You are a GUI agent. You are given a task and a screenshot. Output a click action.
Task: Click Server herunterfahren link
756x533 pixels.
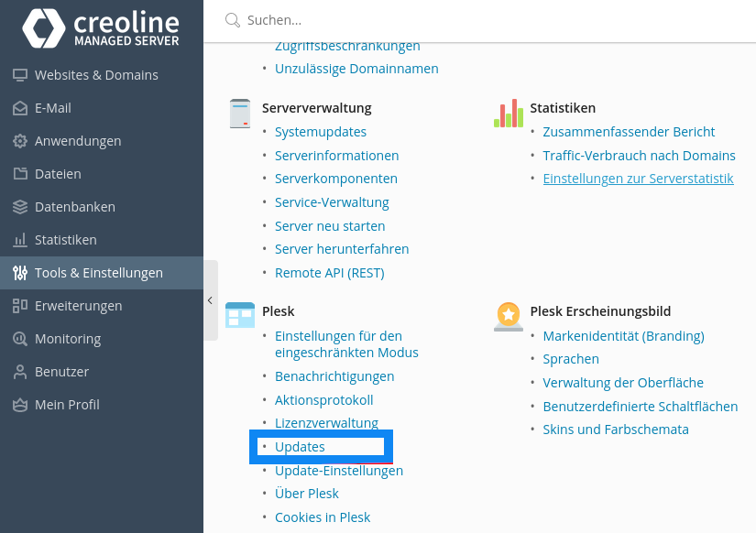pos(342,249)
